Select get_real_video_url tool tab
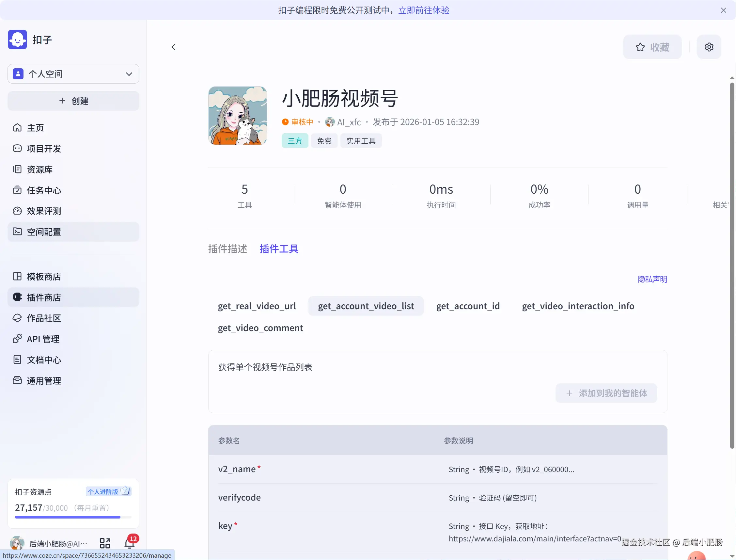736x560 pixels. [257, 306]
